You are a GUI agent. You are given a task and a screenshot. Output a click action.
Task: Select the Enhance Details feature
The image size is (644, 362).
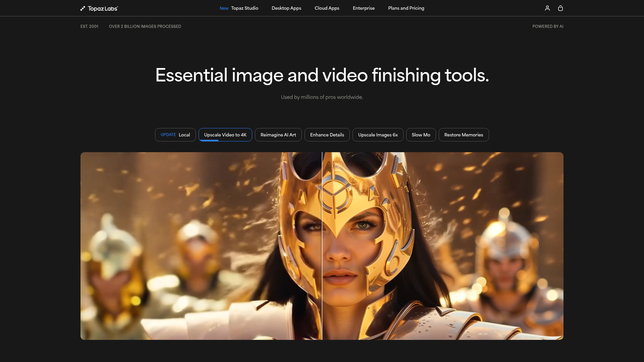[327, 135]
